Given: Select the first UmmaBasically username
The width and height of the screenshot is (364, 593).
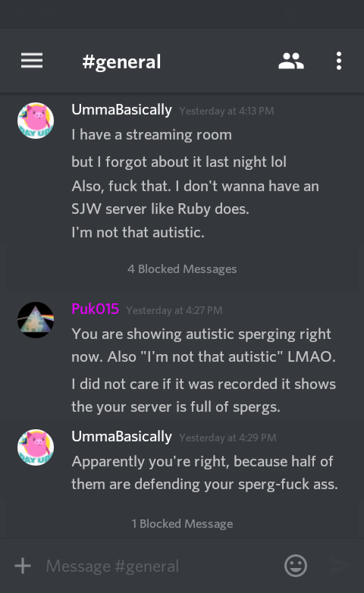Looking at the screenshot, I should [122, 110].
